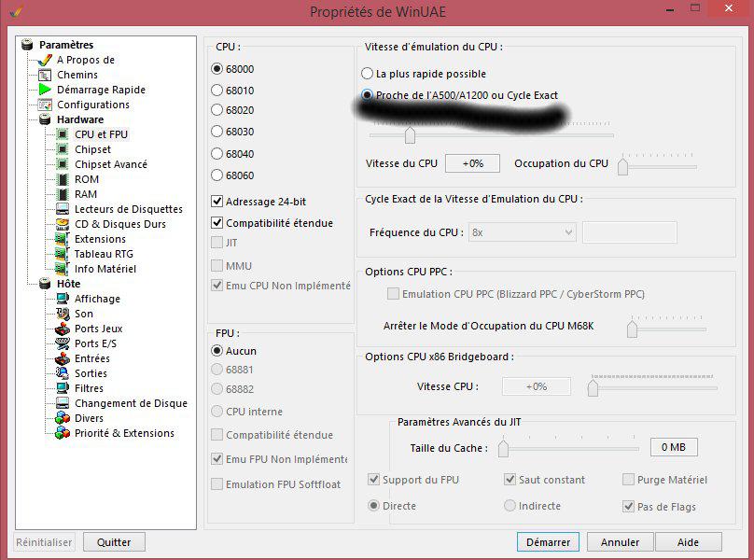The width and height of the screenshot is (754, 560).
Task: Click the Paramètres root disk icon
Action: click(27, 45)
